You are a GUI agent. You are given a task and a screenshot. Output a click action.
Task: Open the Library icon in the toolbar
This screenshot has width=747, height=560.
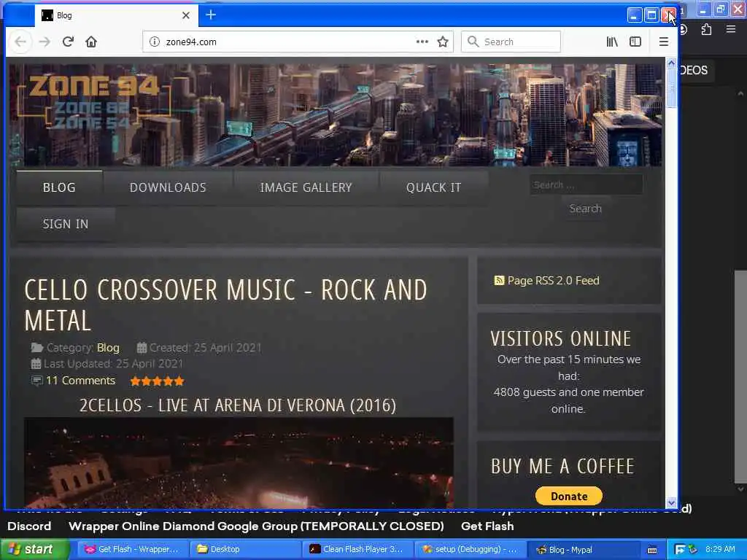[612, 42]
